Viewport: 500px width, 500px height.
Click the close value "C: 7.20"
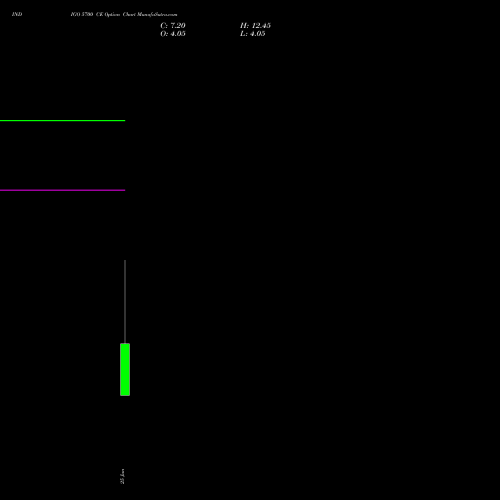[173, 26]
